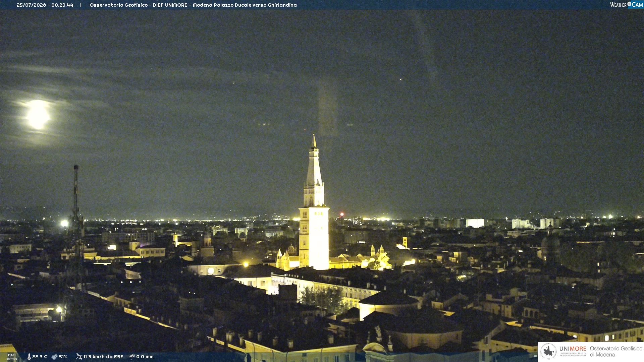This screenshot has height=362, width=644.
Task: Click the 11.3 km/h da ESE wind reading
Action: pos(103,357)
